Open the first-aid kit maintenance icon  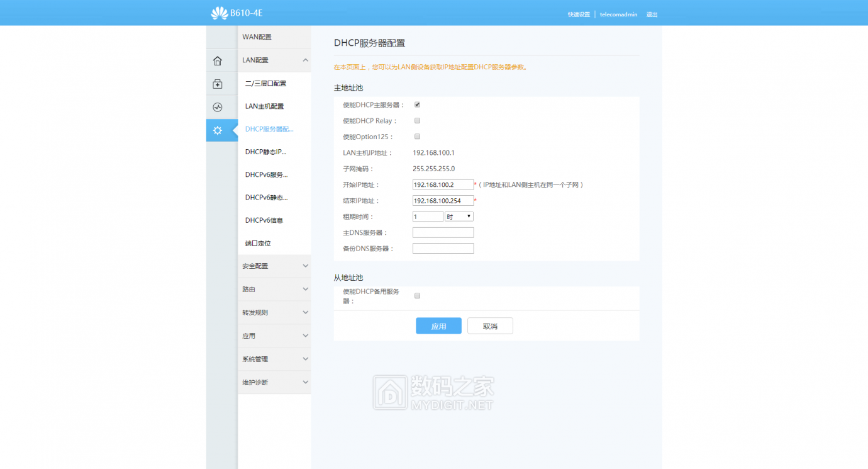pyautogui.click(x=218, y=84)
